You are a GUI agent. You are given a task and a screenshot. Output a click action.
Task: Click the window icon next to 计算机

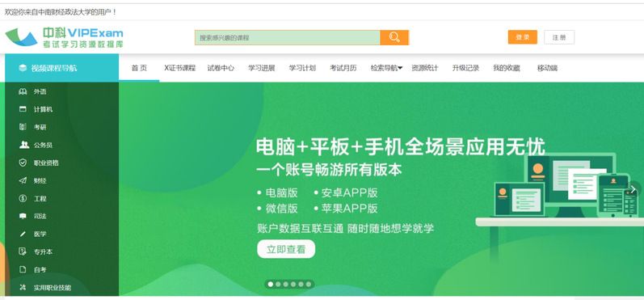(23, 109)
